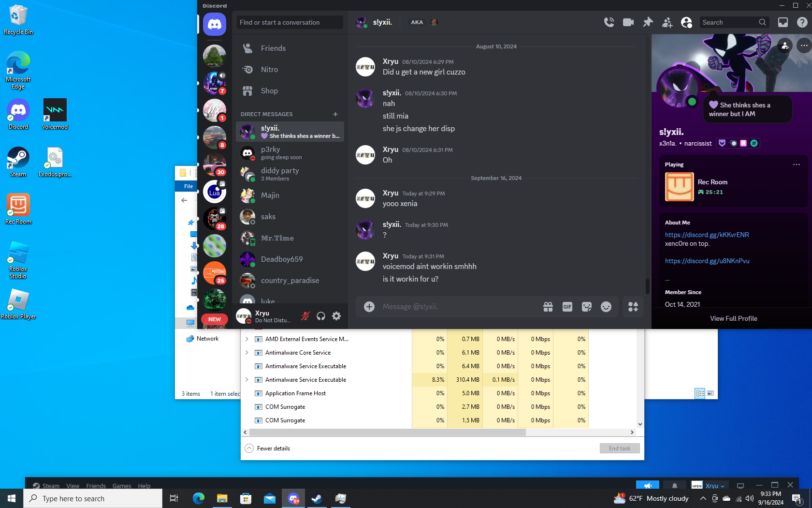
Task: Open the Discord inbox
Action: point(783,22)
